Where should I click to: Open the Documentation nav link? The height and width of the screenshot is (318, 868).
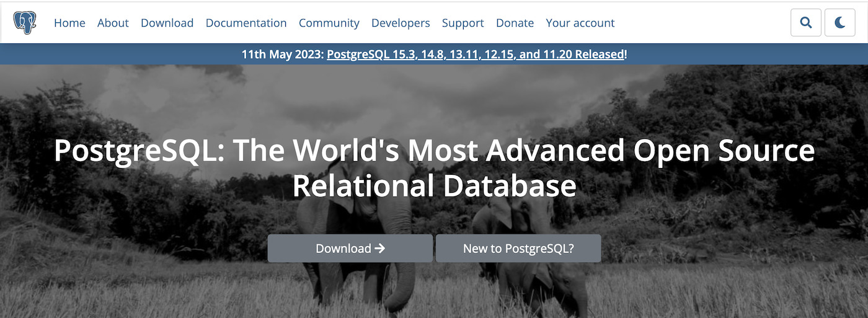coord(246,23)
